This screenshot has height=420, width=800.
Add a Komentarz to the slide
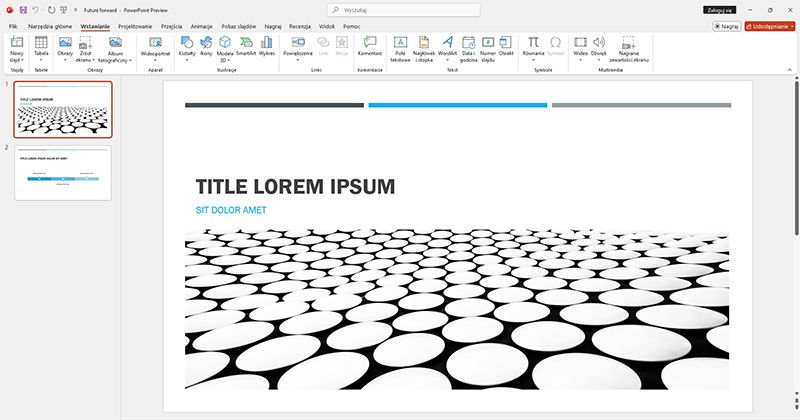[370, 42]
